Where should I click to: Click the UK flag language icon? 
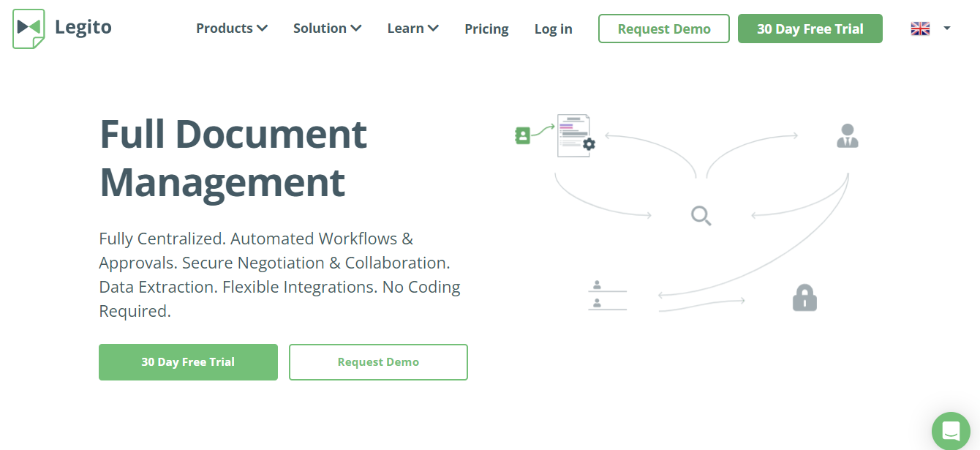click(920, 29)
